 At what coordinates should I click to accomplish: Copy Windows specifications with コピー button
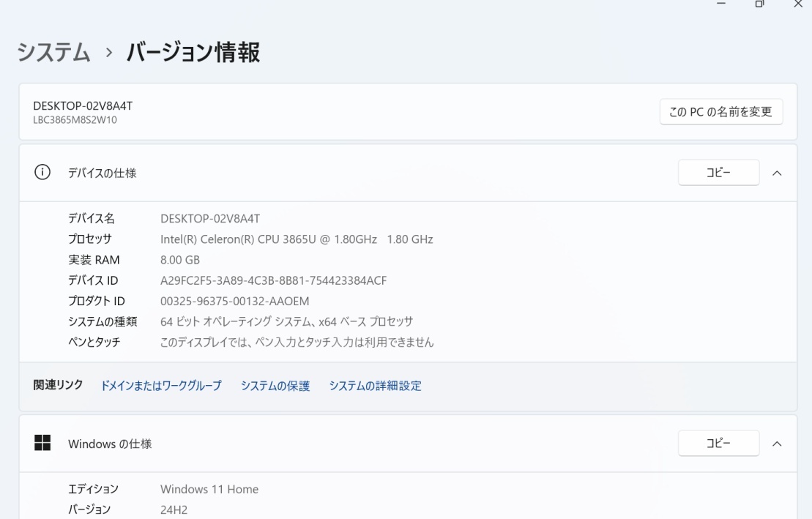(719, 444)
